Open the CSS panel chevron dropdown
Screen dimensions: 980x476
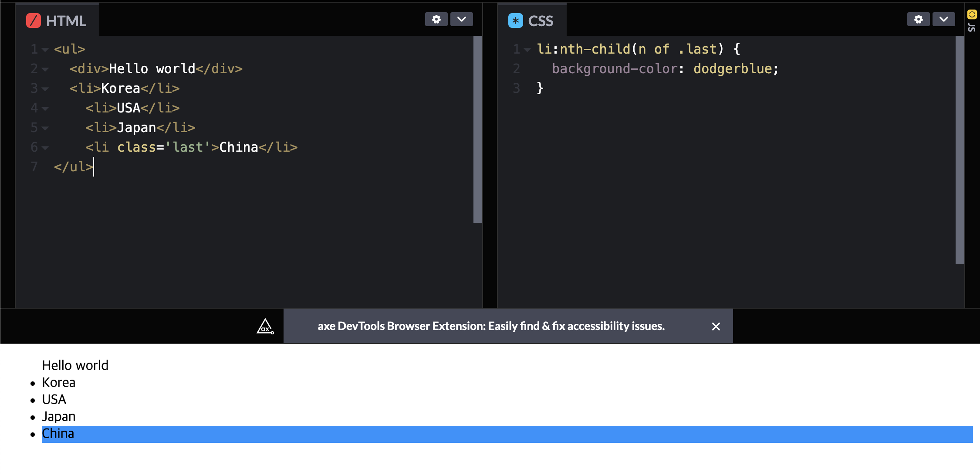click(943, 19)
